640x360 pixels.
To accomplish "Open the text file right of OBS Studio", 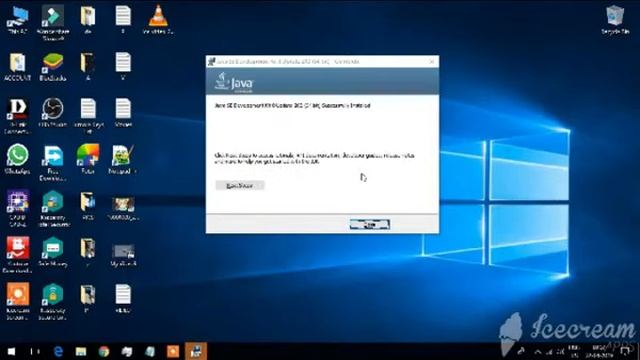I will click(88, 116).
